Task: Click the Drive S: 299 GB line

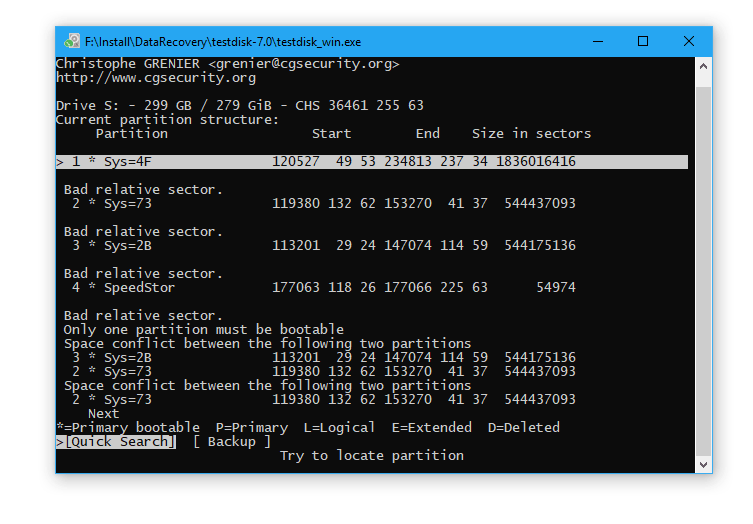Action: click(240, 106)
